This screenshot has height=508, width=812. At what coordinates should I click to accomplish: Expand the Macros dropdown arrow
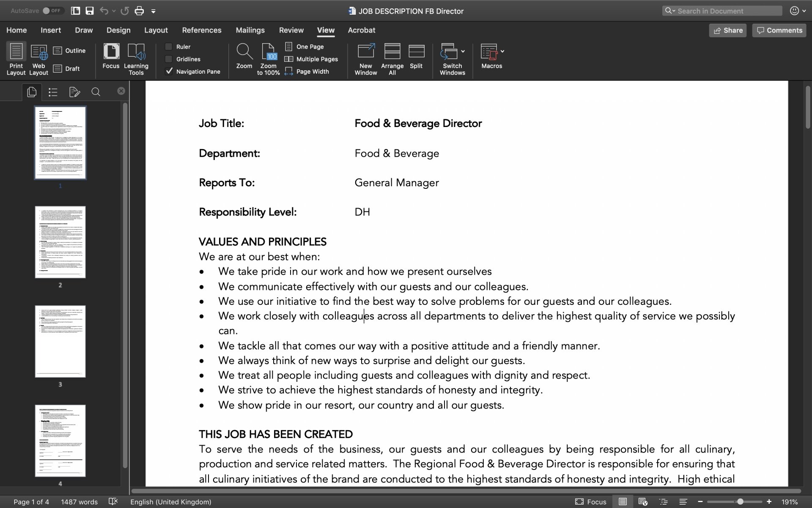(502, 51)
